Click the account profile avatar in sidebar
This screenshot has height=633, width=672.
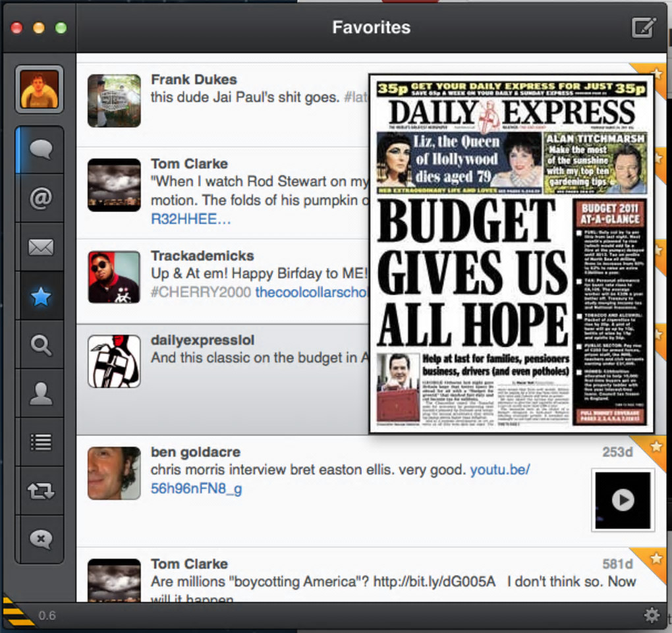40,89
